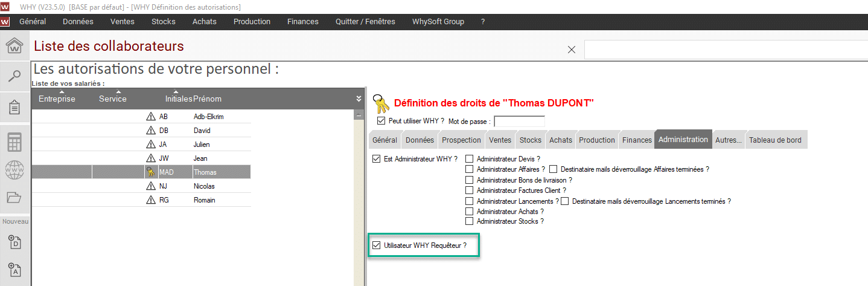Screen dimensions: 868x286
Task: Open the Stocks menu in menu bar
Action: click(164, 21)
